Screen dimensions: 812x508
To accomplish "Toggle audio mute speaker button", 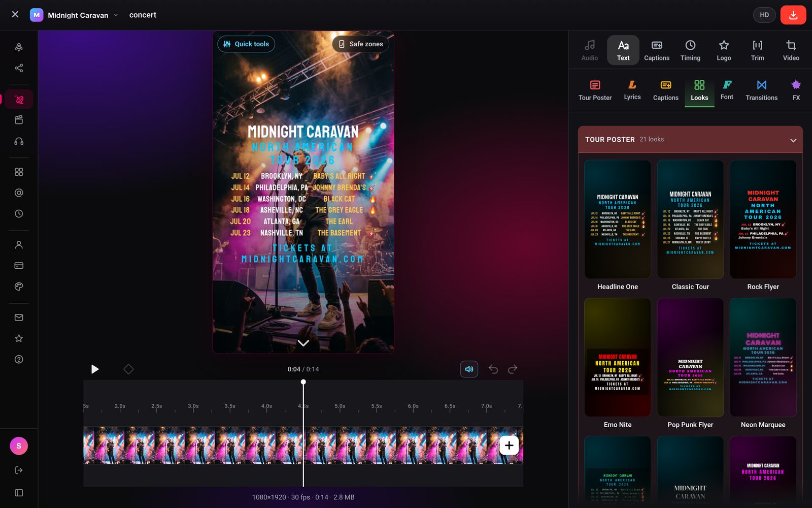I will coord(469,369).
